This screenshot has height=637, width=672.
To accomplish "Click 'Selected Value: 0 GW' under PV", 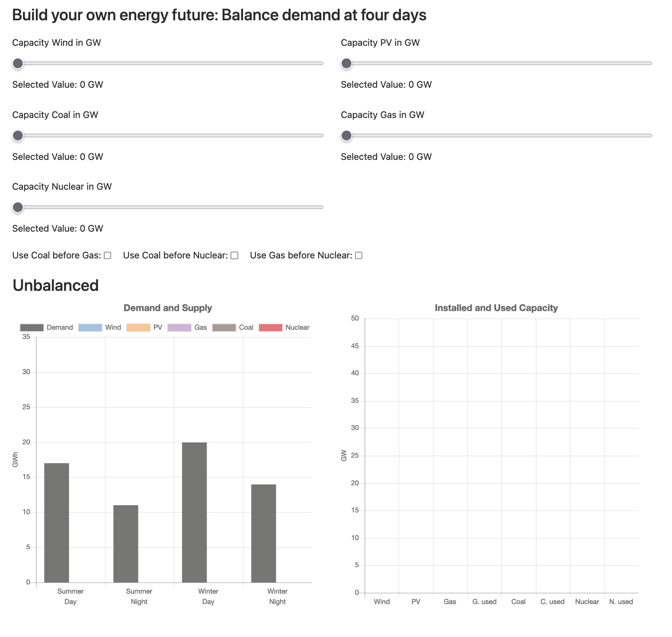I will click(x=386, y=85).
